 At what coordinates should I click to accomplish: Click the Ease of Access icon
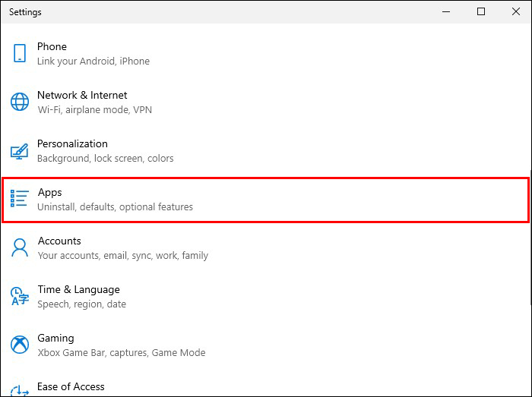click(x=20, y=389)
